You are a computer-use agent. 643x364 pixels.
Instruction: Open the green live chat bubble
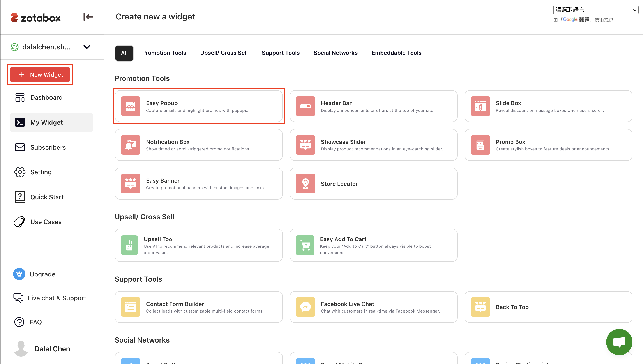619,342
